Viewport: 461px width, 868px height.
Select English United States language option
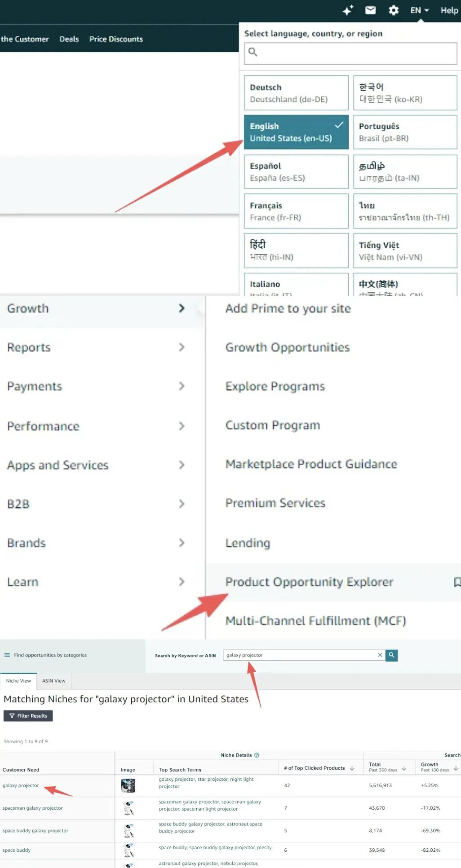click(x=296, y=132)
